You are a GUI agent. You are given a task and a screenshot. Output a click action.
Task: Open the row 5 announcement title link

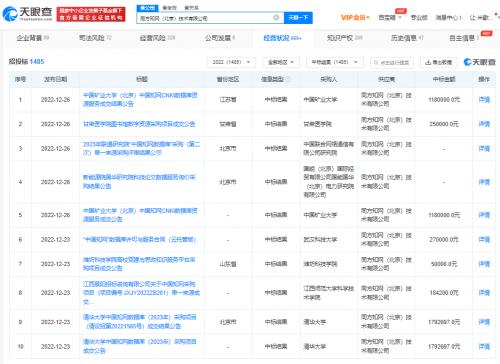(x=140, y=215)
